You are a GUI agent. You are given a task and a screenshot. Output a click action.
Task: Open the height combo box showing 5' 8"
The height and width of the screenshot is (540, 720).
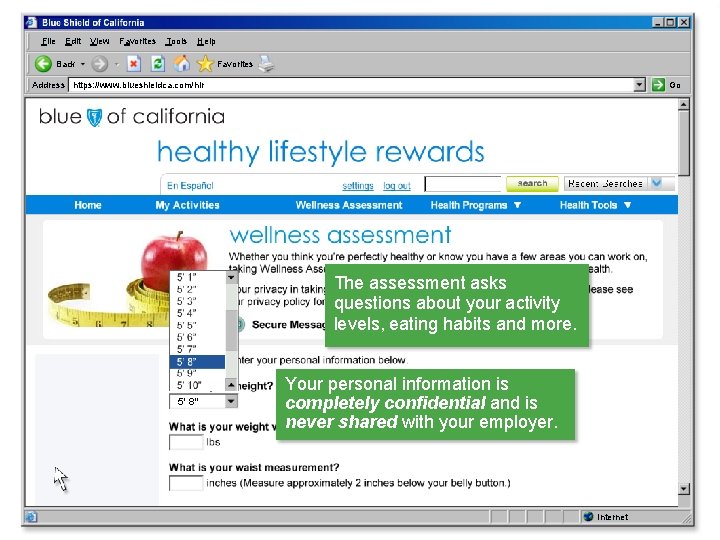click(203, 401)
